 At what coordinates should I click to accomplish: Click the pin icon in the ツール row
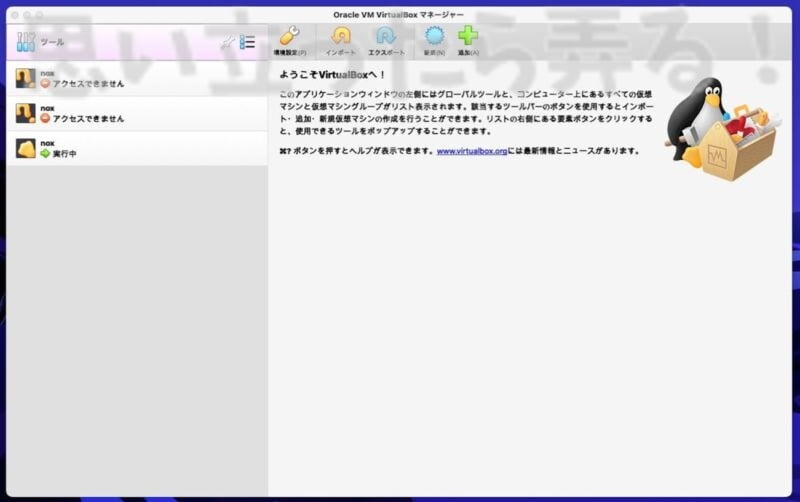228,42
